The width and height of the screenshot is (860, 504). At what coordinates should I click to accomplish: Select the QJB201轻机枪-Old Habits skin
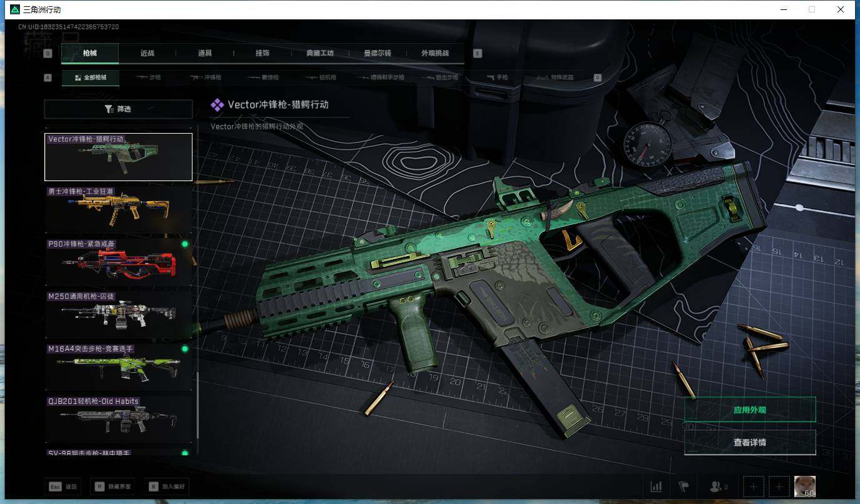118,419
